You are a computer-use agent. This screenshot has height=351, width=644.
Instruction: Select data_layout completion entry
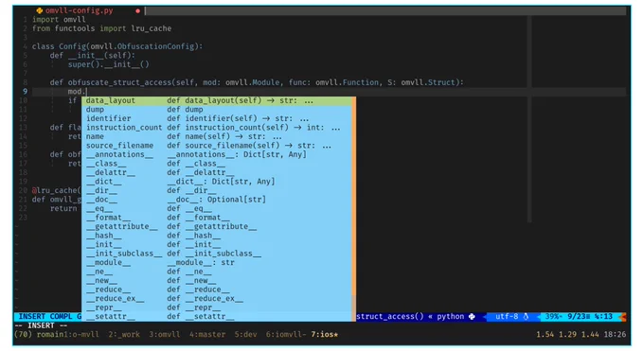(x=217, y=100)
